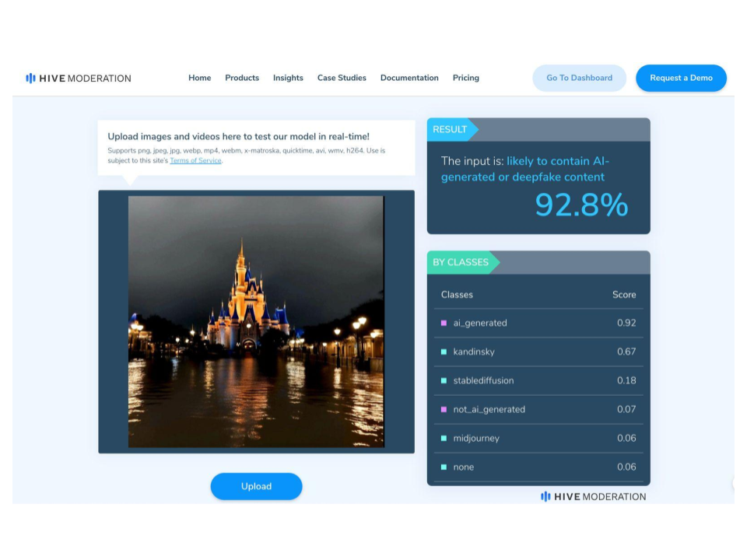The width and height of the screenshot is (747, 560).
Task: Open the Products menu
Action: (x=242, y=78)
